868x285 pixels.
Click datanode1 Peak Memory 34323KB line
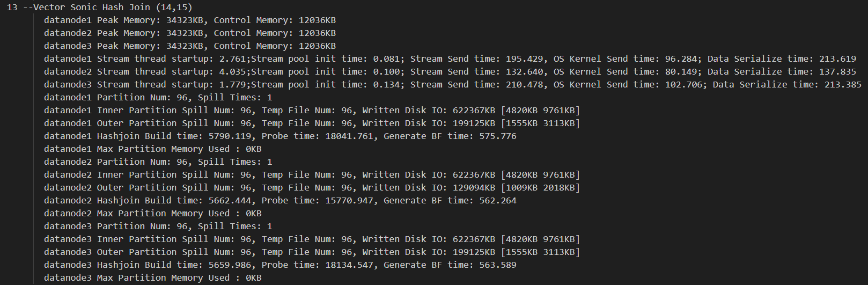[x=190, y=20]
